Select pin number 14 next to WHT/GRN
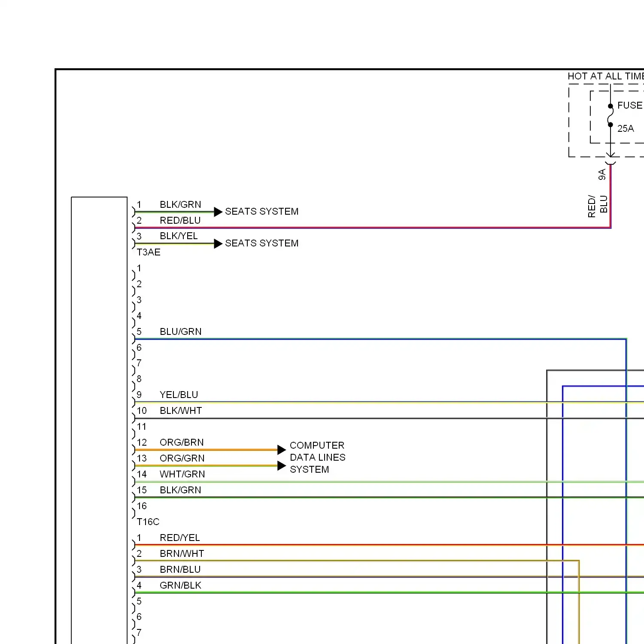The width and height of the screenshot is (644, 644). coord(142,474)
